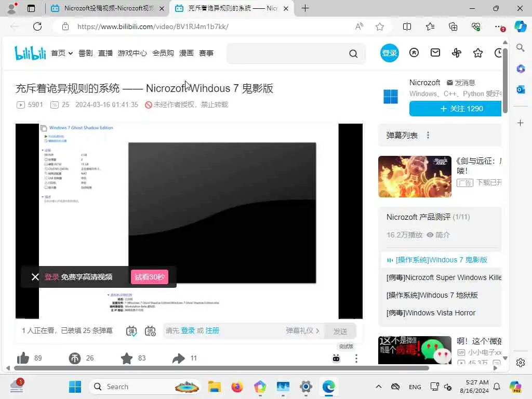Open danmaku settings icon

tap(150, 331)
